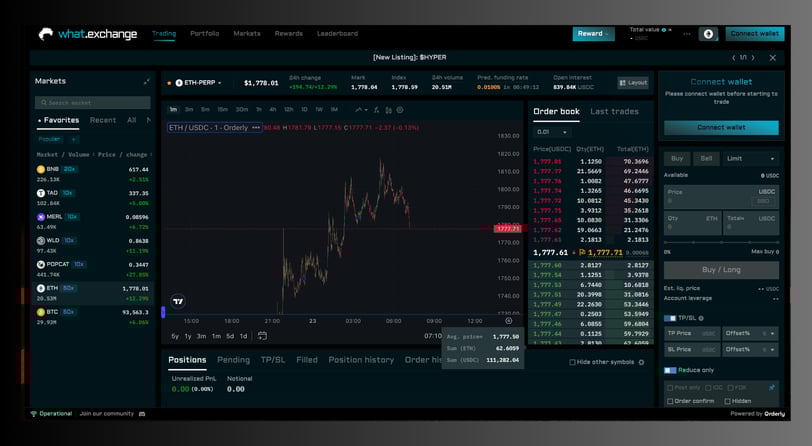
Task: Toggle the Reduce only switch
Action: click(670, 370)
